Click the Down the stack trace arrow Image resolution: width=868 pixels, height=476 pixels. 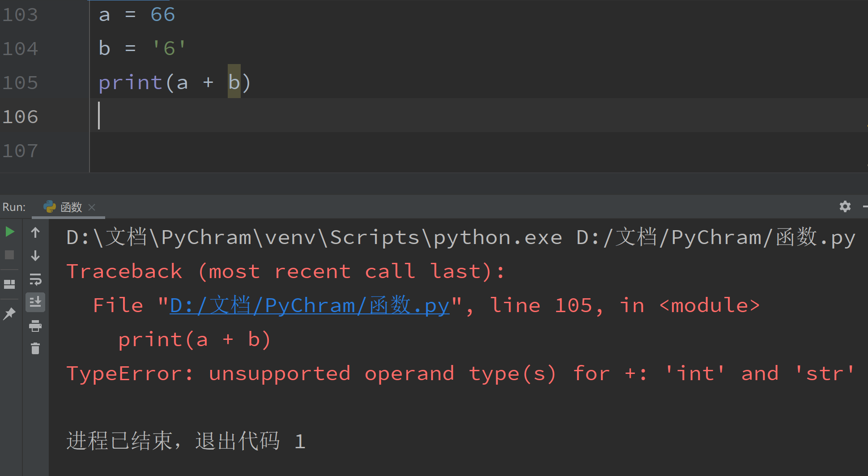35,256
